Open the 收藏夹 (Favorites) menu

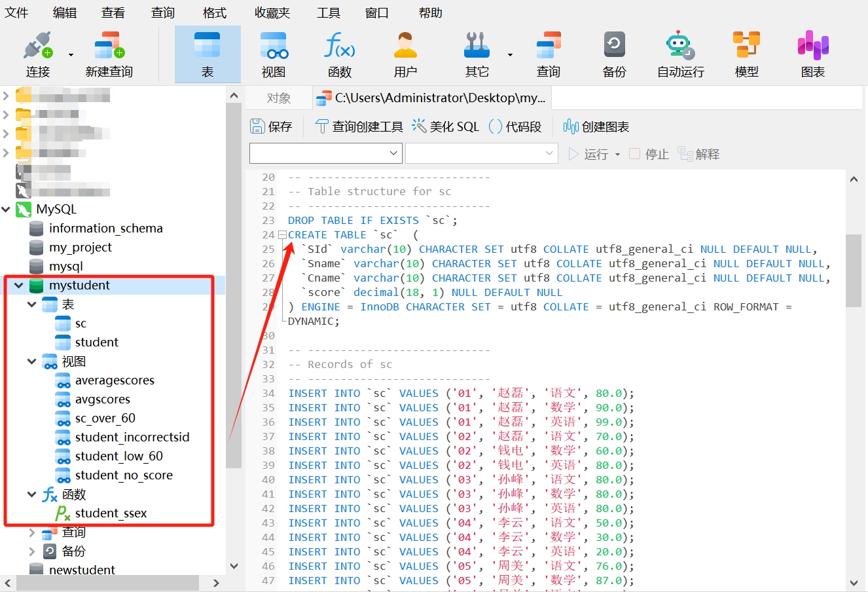[272, 13]
